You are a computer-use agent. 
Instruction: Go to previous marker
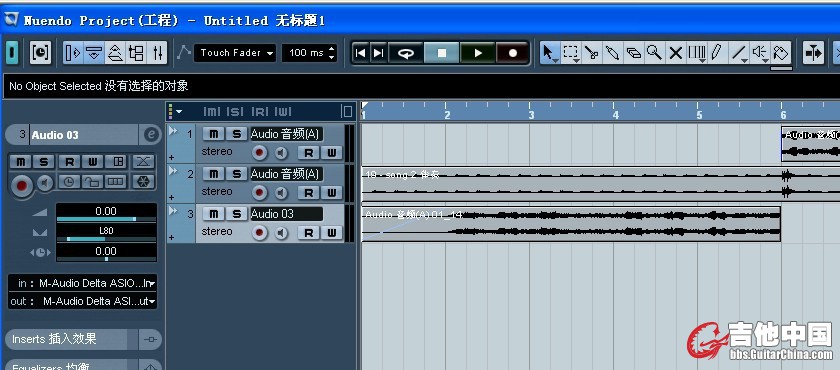coord(361,52)
